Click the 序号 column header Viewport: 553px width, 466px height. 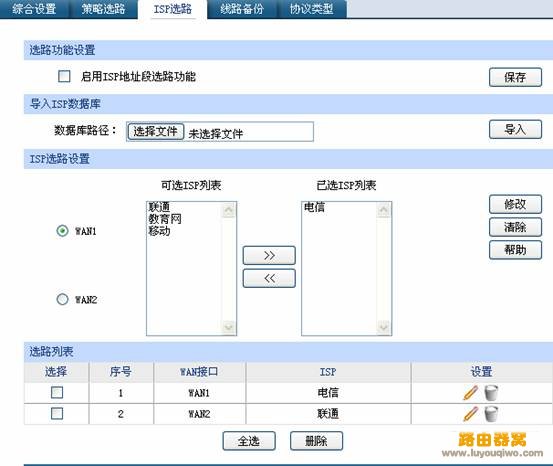tap(121, 372)
